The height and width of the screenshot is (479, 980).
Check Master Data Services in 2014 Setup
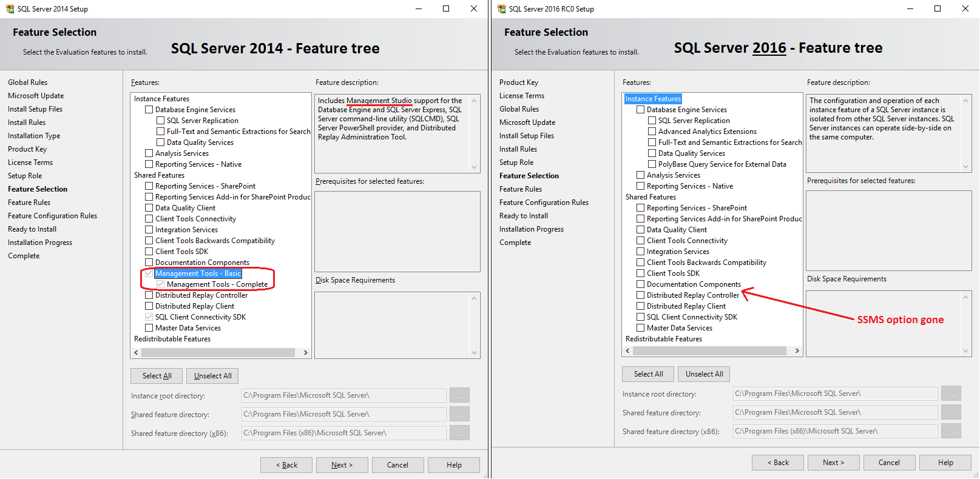[149, 328]
